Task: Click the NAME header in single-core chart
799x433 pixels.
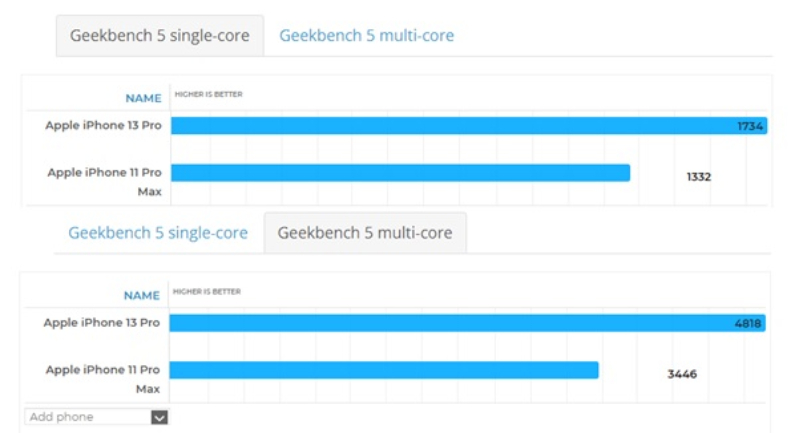Action: (143, 98)
